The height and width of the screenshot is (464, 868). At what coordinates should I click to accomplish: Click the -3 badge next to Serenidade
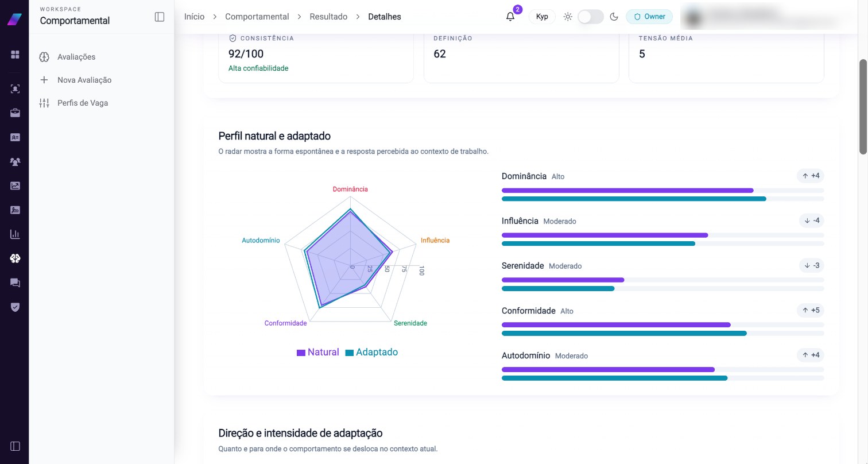tap(812, 265)
